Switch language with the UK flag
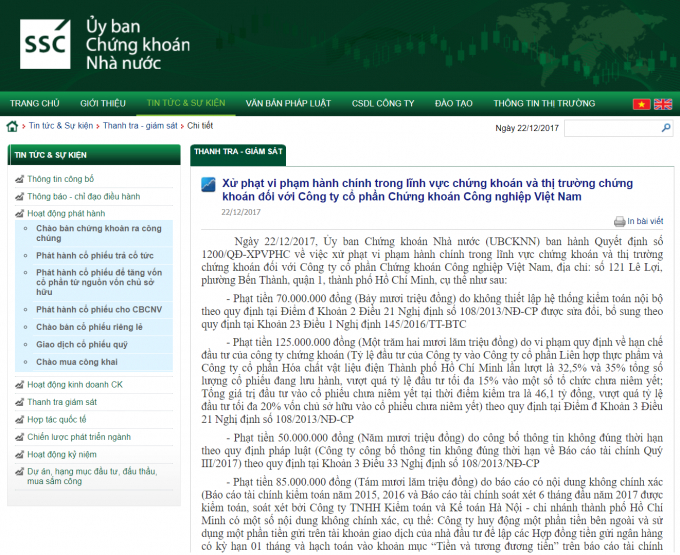 coord(661,104)
